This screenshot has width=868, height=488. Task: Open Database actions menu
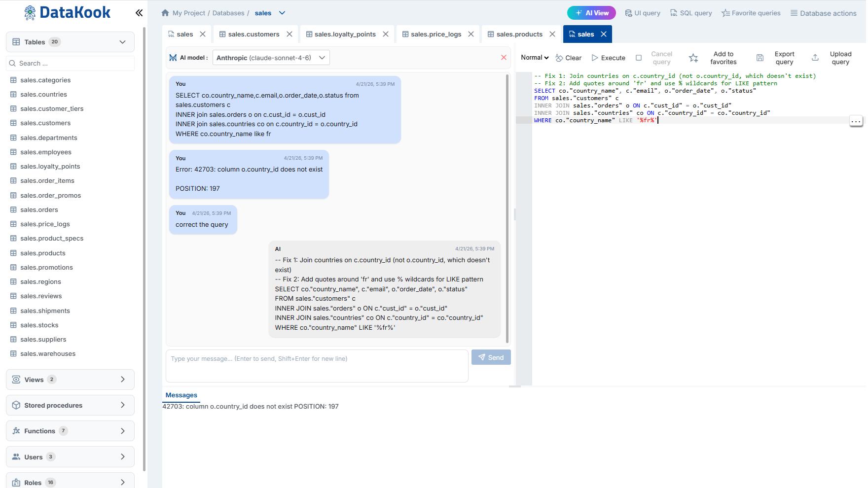coord(824,13)
